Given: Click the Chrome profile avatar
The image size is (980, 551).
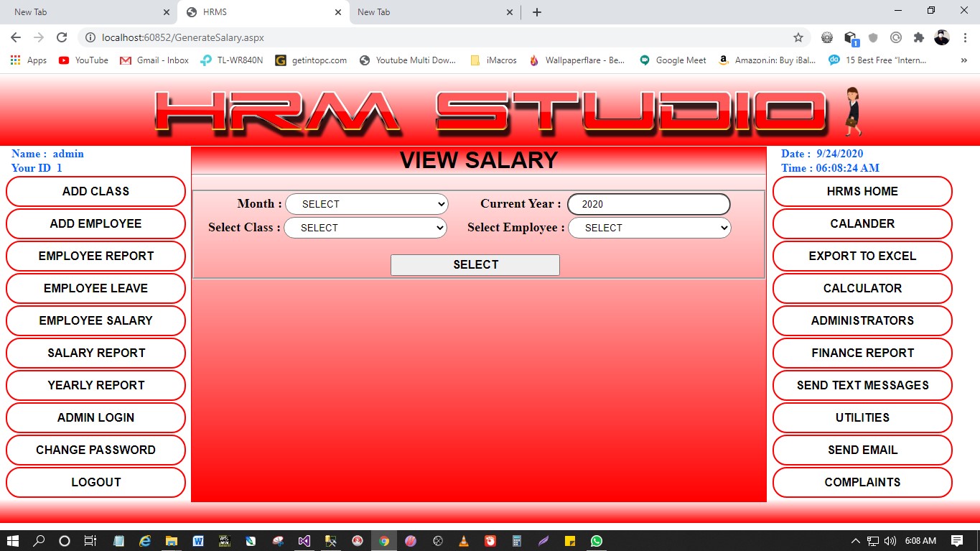Looking at the screenshot, I should click(941, 37).
